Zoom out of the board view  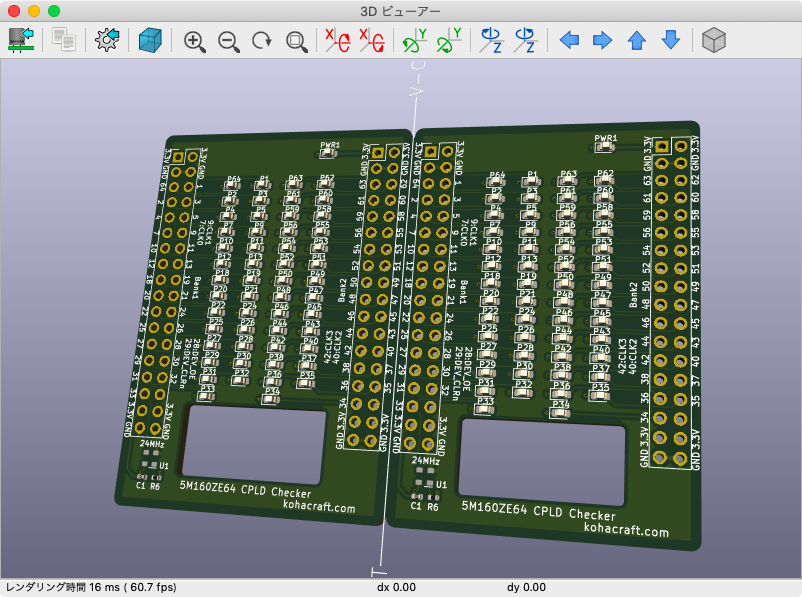coord(229,41)
